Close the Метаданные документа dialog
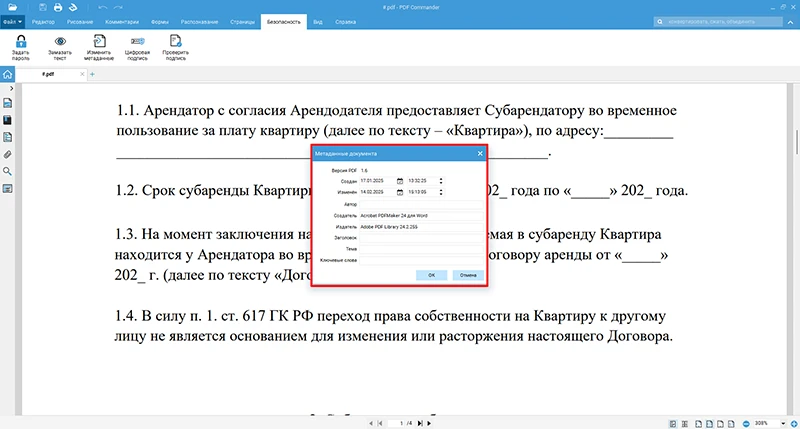This screenshot has height=429, width=800. pos(480,154)
